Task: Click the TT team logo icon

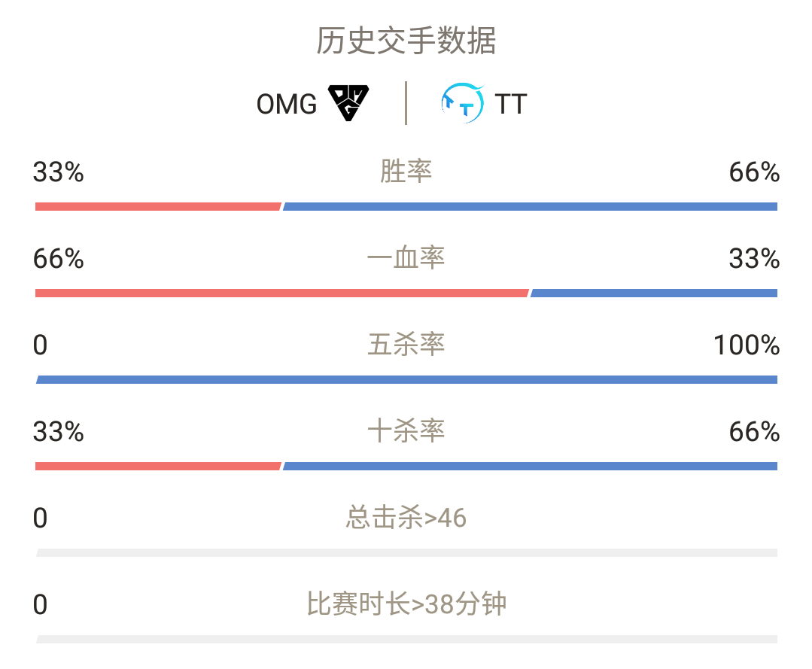Action: coord(463,103)
